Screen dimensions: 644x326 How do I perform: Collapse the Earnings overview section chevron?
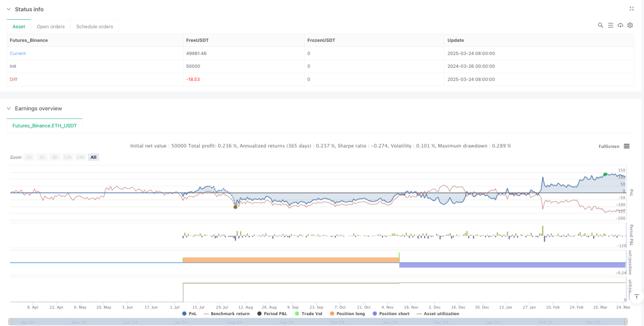pyautogui.click(x=8, y=108)
